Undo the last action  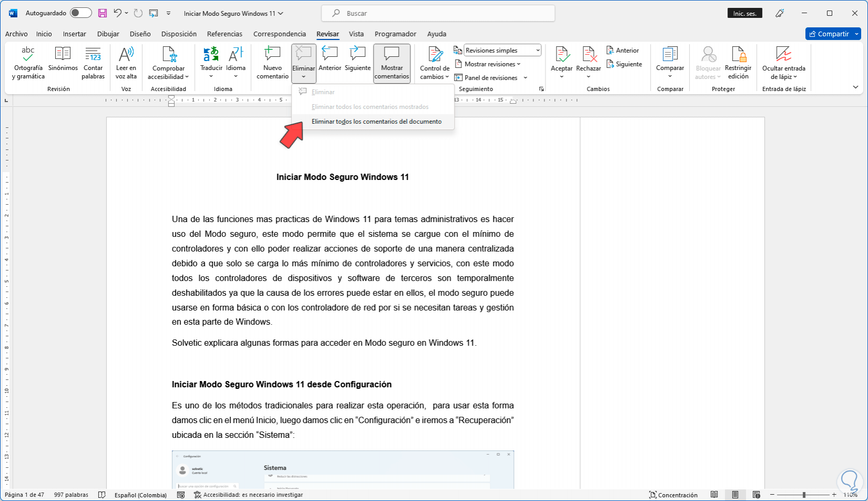pyautogui.click(x=118, y=13)
